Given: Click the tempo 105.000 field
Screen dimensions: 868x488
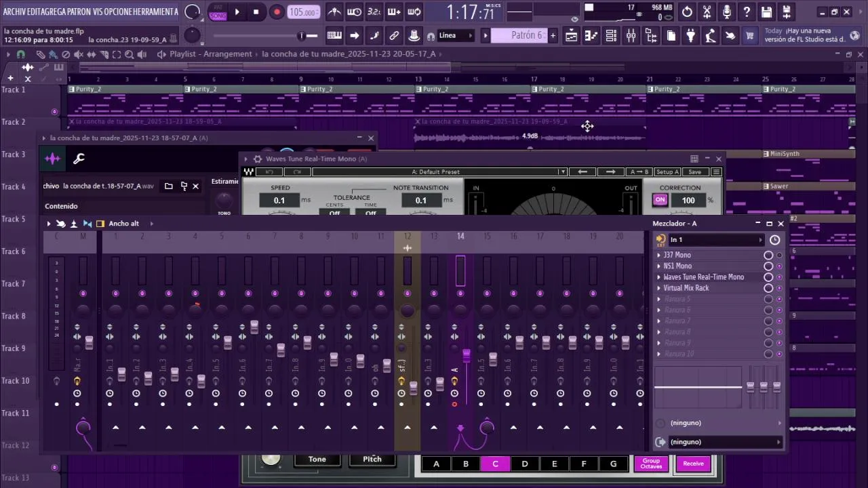Looking at the screenshot, I should 302,12.
